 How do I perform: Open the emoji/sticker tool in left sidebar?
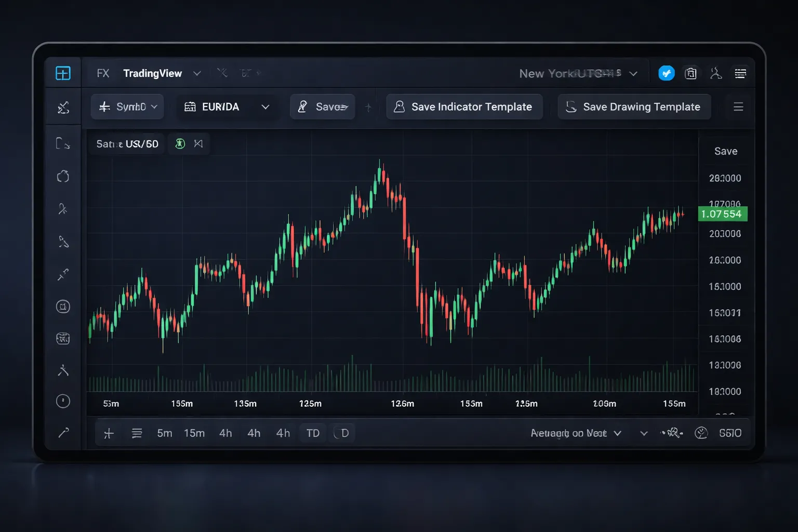[63, 338]
